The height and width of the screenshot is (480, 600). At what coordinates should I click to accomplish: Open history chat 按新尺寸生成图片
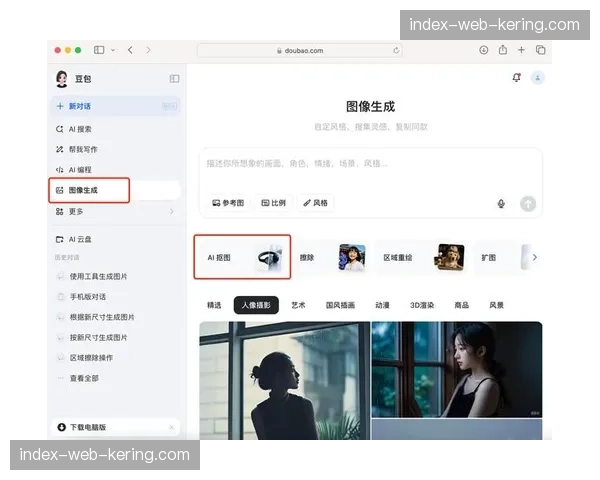pyautogui.click(x=98, y=337)
